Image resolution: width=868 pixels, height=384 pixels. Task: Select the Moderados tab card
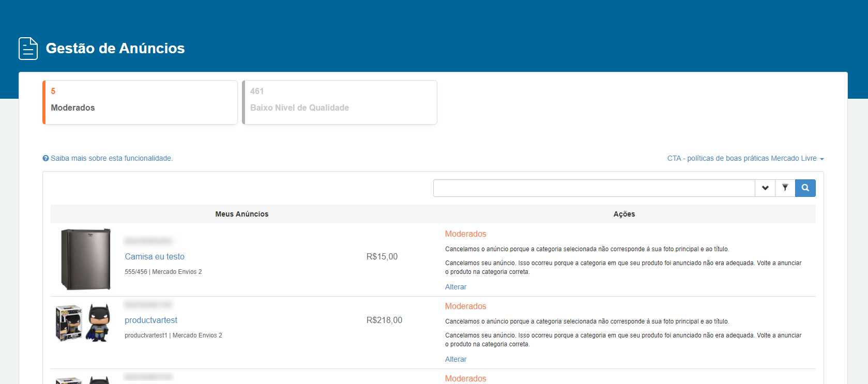140,102
